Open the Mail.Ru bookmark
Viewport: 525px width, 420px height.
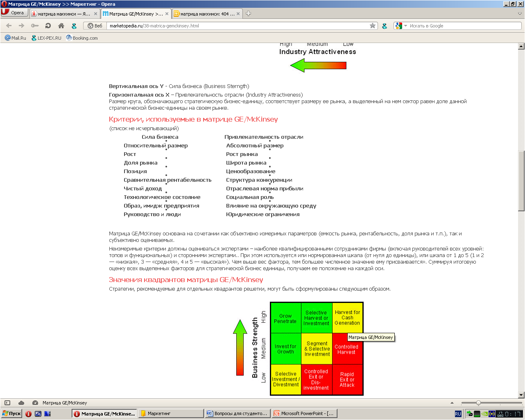(x=15, y=38)
